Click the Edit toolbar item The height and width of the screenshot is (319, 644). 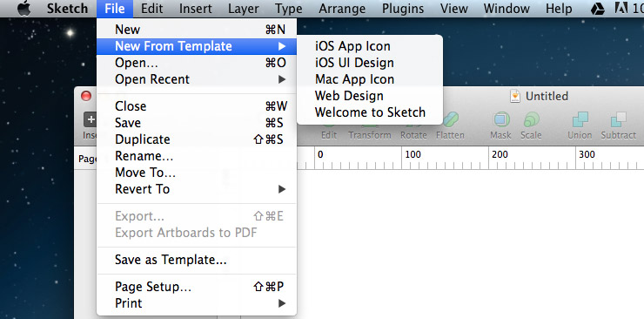(329, 135)
